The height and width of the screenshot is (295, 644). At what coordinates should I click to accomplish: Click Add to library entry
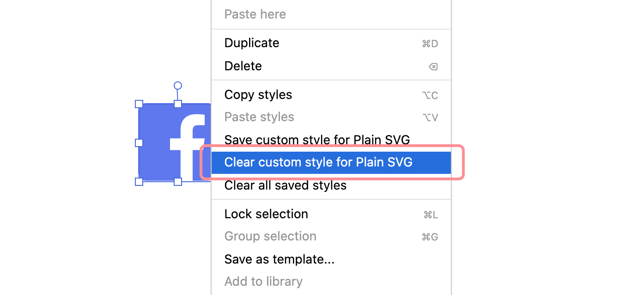(263, 282)
